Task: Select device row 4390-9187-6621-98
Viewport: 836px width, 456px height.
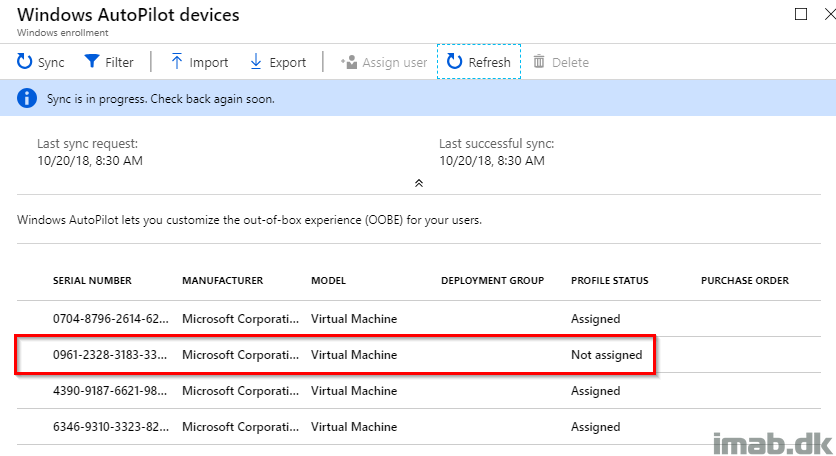Action: click(x=419, y=391)
